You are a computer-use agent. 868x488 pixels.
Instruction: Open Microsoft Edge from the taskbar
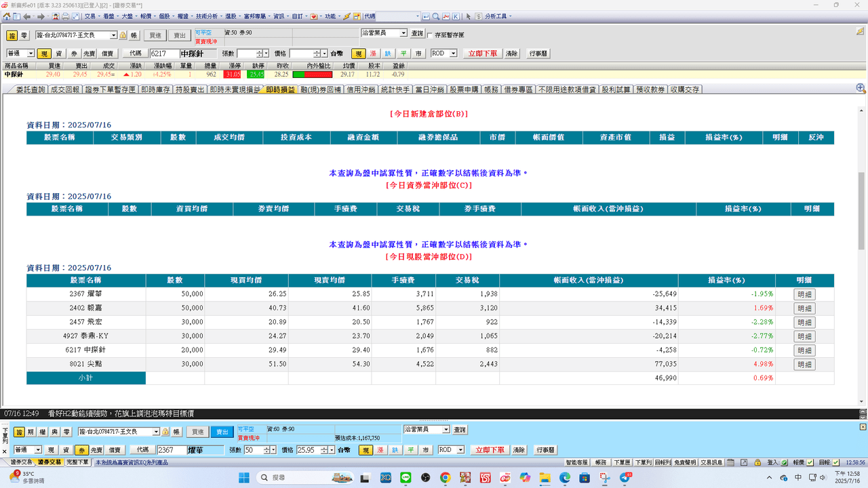[565, 477]
